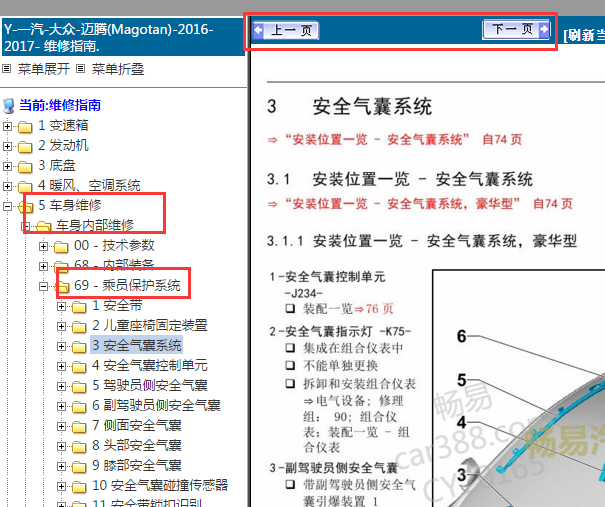This screenshot has height=507, width=605.
Task: Expand the 8 头部安全气囊 node
Action: pos(61,446)
